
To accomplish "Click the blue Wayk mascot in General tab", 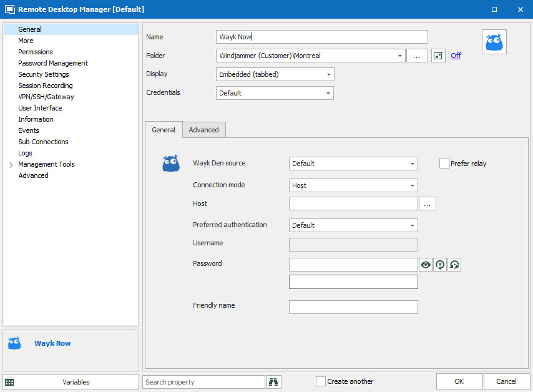I will (x=170, y=163).
